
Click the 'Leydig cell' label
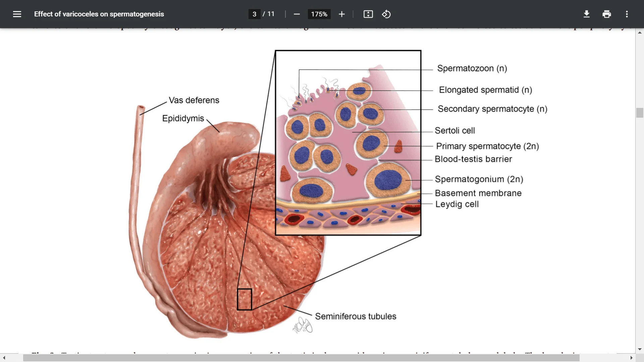pos(457,204)
